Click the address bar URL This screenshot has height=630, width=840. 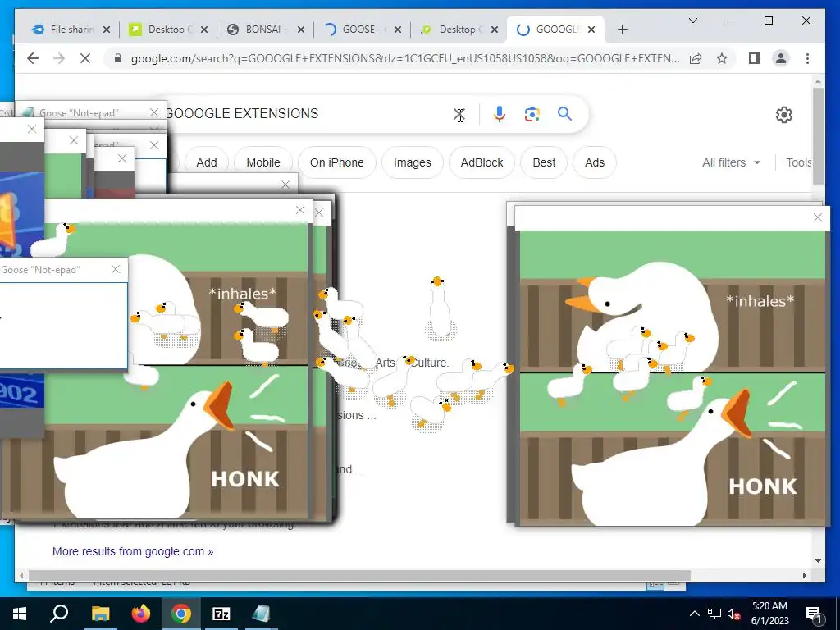tap(405, 58)
